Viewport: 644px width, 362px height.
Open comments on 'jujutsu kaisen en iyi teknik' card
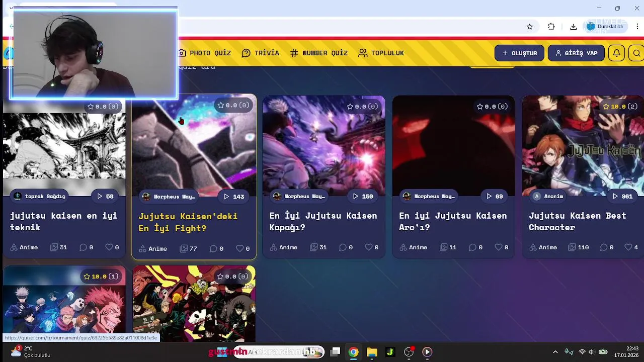click(87, 247)
